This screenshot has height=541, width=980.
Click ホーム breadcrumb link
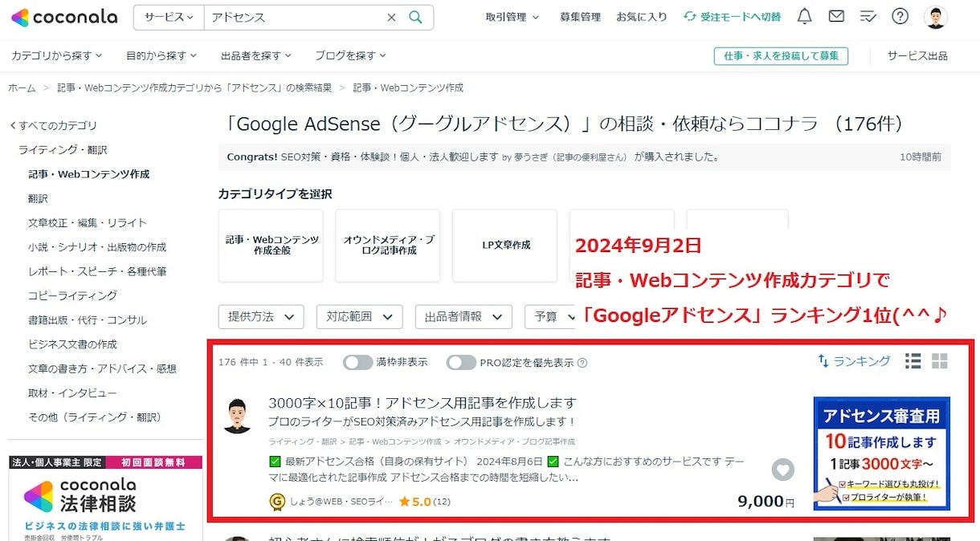[x=22, y=87]
